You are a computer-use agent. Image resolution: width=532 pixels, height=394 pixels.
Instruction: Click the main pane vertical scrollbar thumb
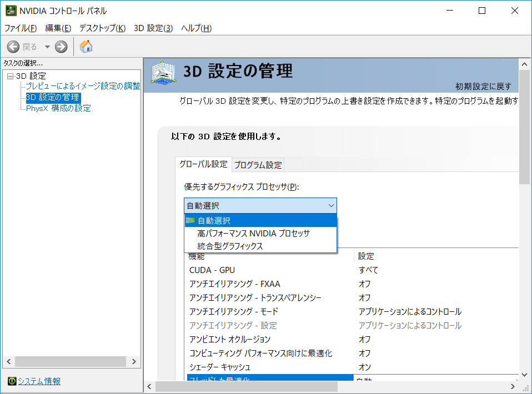(525, 127)
